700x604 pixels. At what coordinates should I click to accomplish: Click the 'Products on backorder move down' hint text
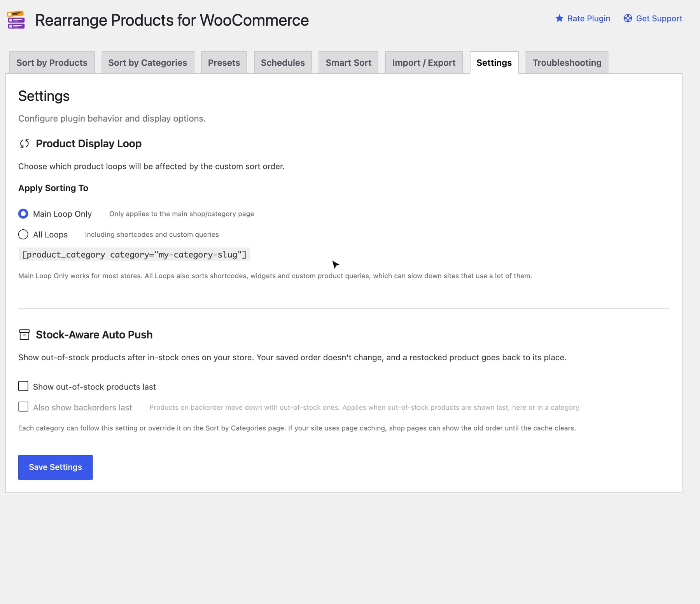[365, 407]
